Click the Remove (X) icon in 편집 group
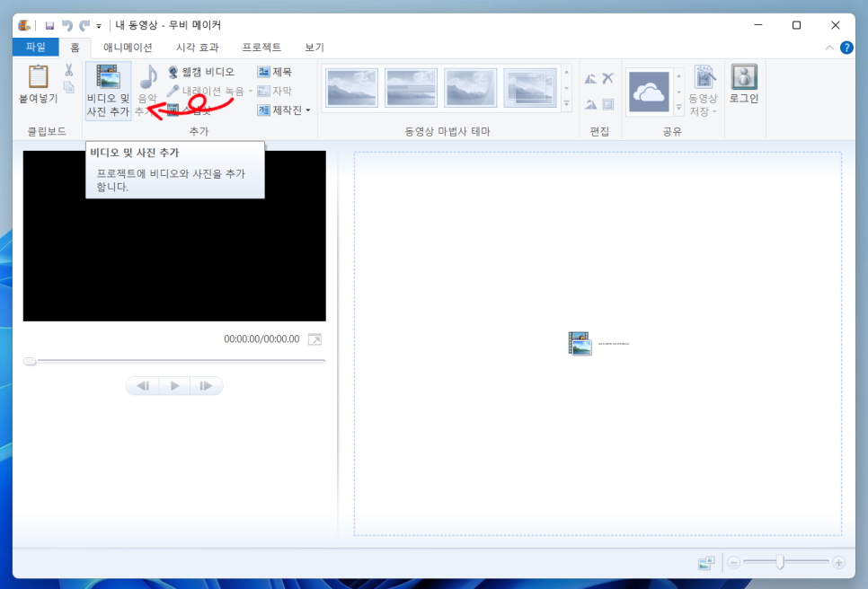868x589 pixels. pos(607,78)
